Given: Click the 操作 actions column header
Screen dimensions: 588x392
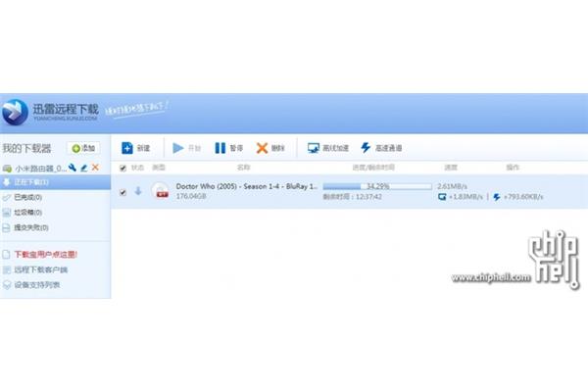Looking at the screenshot, I should (x=513, y=168).
